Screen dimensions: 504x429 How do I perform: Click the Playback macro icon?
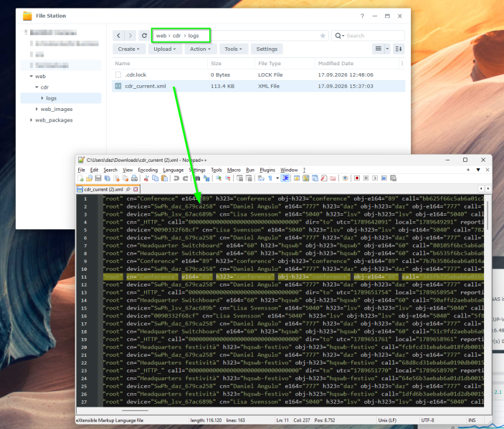(375, 178)
